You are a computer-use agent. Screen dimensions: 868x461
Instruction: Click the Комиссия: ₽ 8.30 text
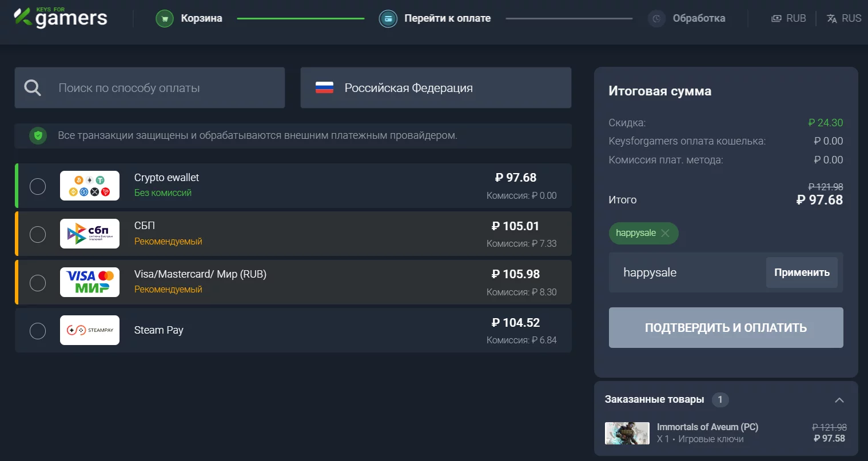point(521,292)
